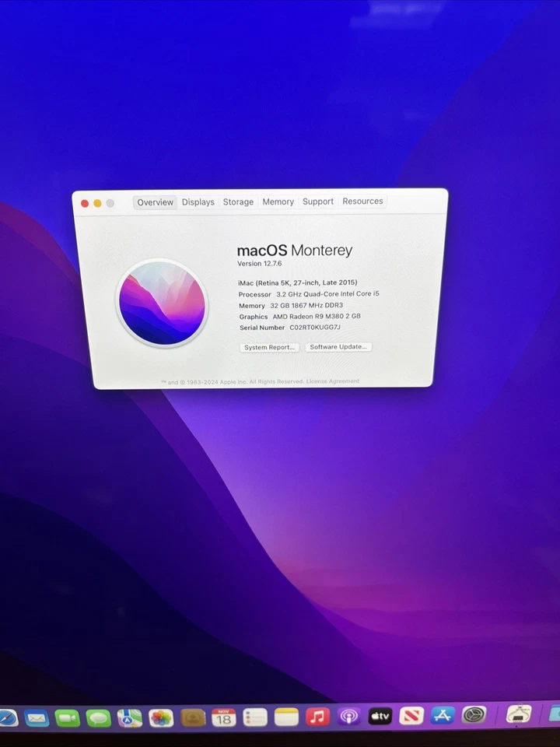Image resolution: width=560 pixels, height=747 pixels.
Task: Open News app in the dock
Action: click(411, 715)
